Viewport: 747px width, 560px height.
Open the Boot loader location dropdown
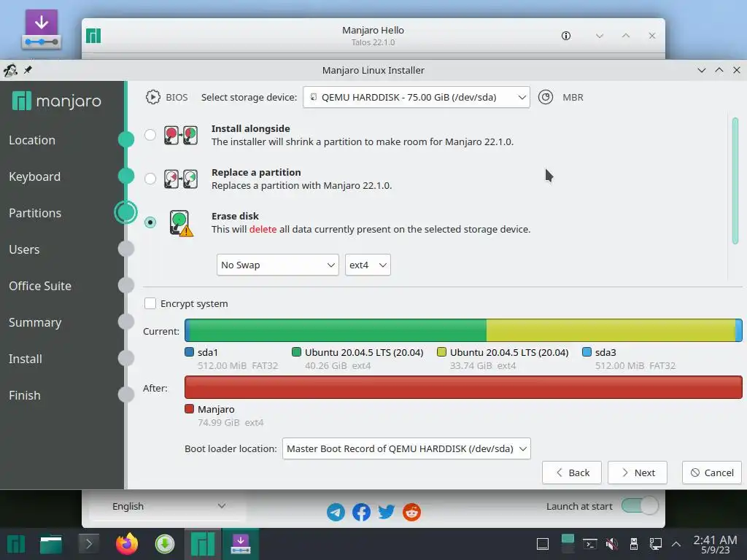(x=406, y=448)
